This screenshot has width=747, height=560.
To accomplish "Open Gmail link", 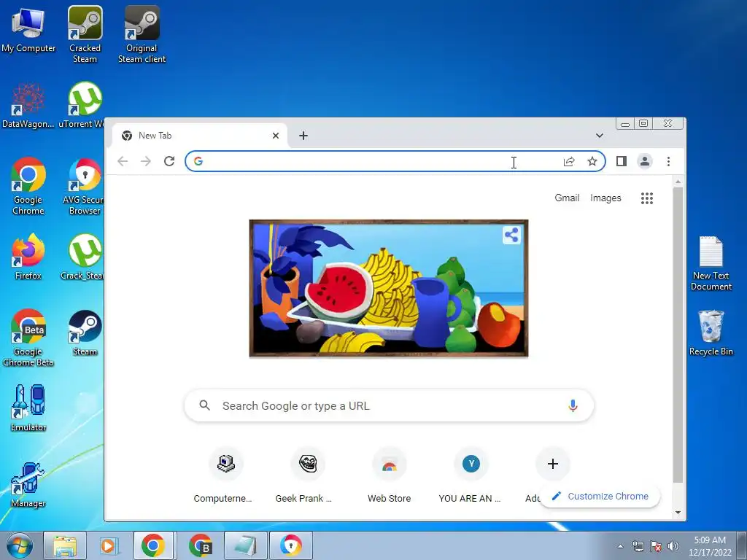I will (x=566, y=198).
